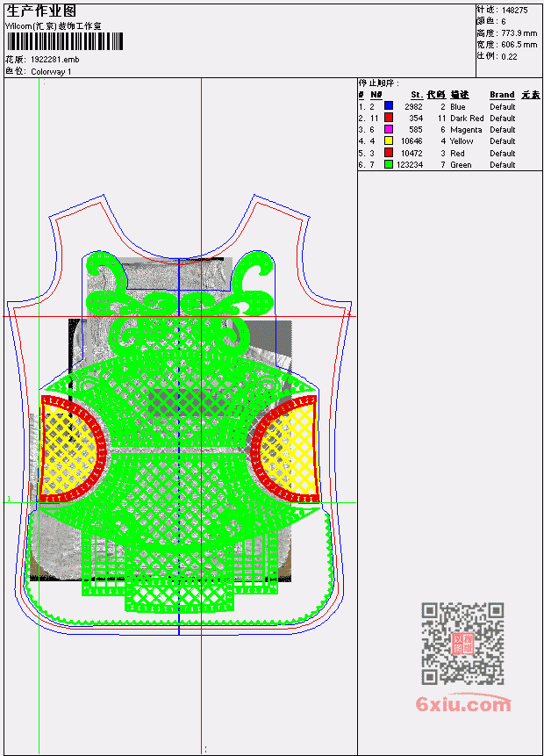Screen dimensions: 544x756
Task: Select stitch count '10646' in Yellow row
Action: point(412,141)
